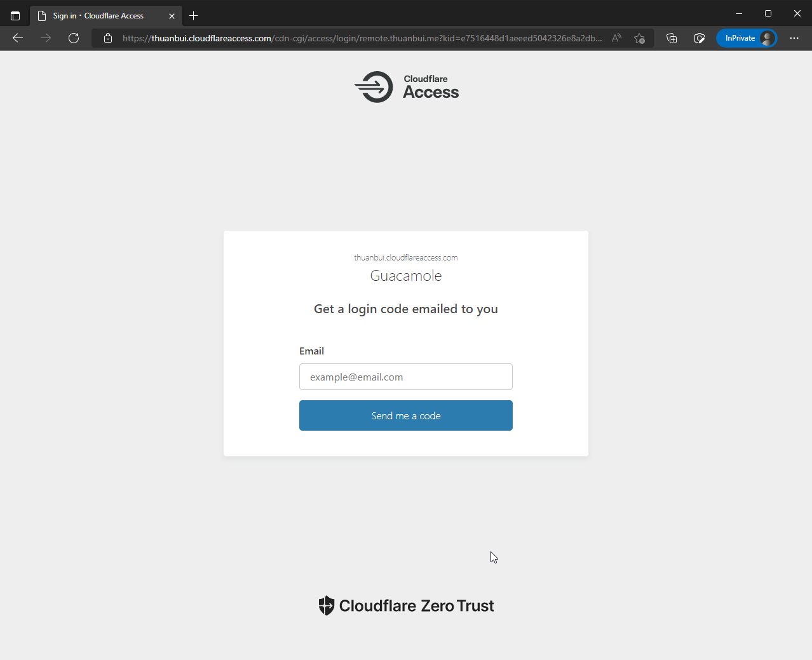Screen dimensions: 812x660
Task: Select the Sign in Cloudflare Access tab
Action: [x=98, y=16]
